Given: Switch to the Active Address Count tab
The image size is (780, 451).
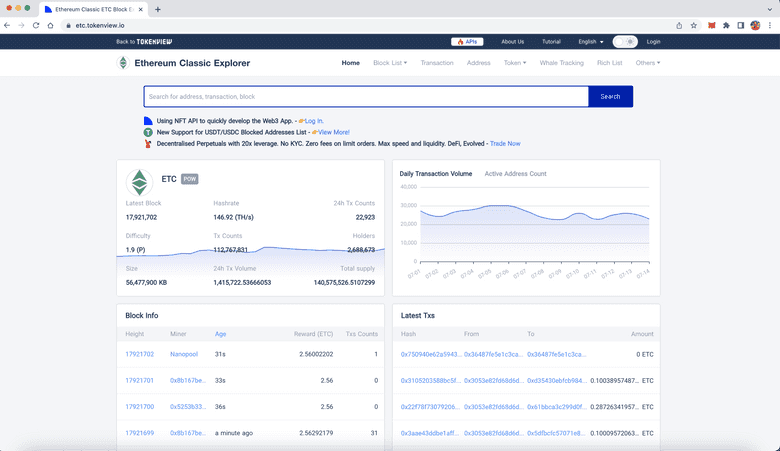Looking at the screenshot, I should [x=515, y=174].
